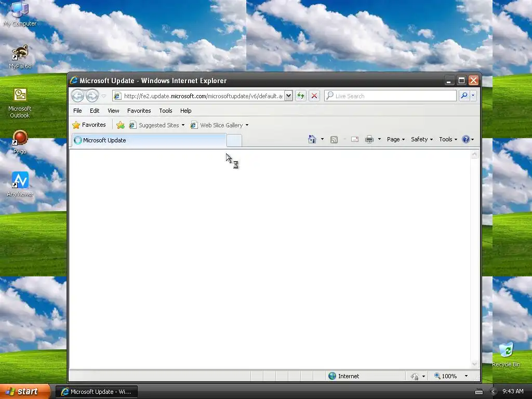Viewport: 532px width, 399px height.
Task: Open the search provider options dropdown
Action: click(473, 96)
